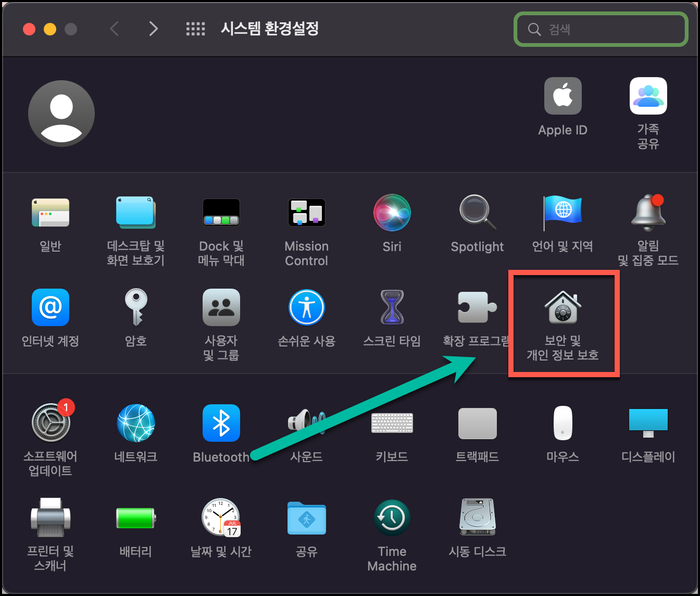Screen dimensions: 700x596
Task: Open 시동 디스크 preferences
Action: coord(477,526)
